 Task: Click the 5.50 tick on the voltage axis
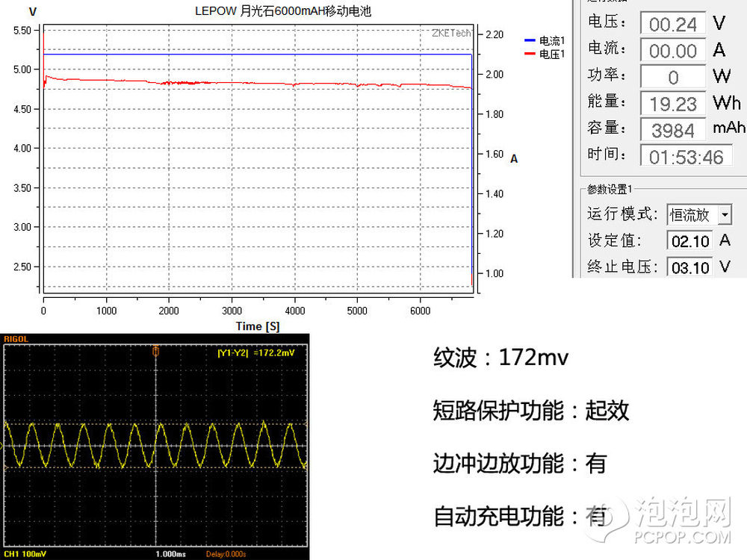click(x=22, y=31)
